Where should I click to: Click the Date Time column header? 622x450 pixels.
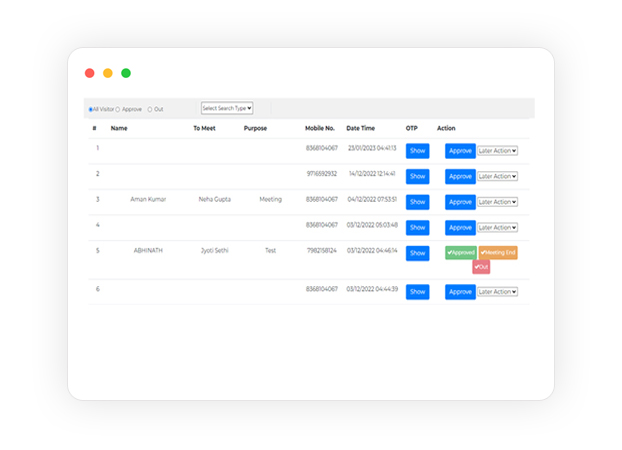361,128
